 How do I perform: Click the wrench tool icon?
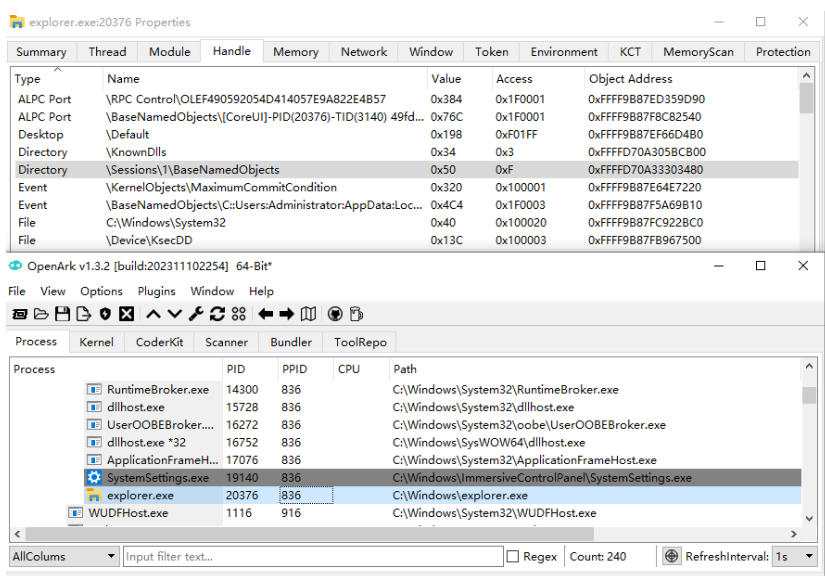(x=196, y=314)
